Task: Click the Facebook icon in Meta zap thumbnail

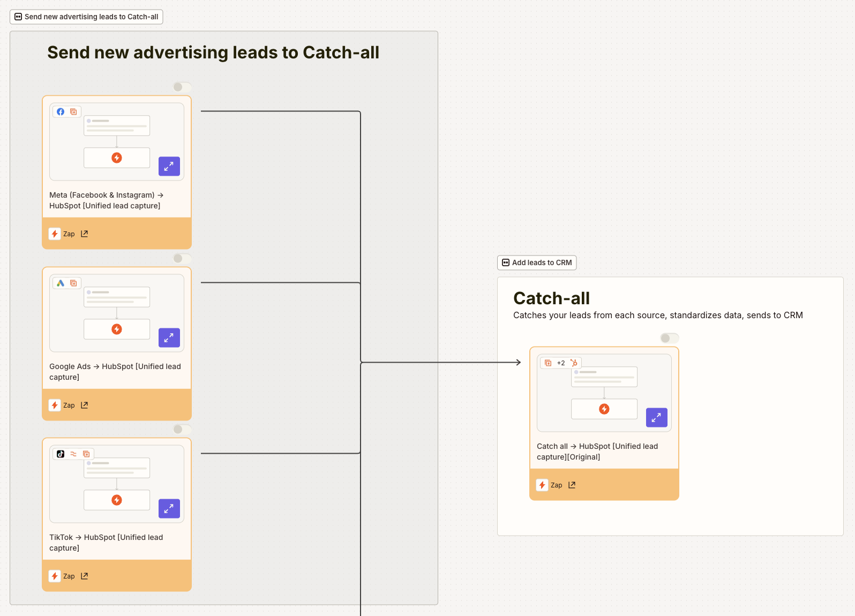Action: (x=61, y=111)
